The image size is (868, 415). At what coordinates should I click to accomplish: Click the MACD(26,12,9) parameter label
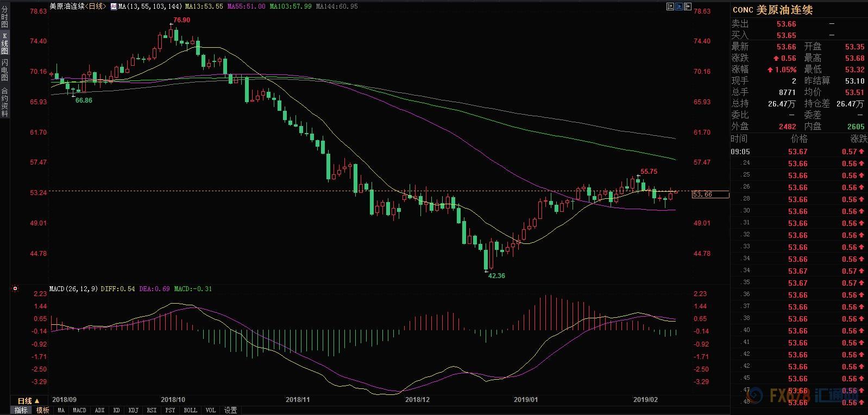(x=73, y=289)
